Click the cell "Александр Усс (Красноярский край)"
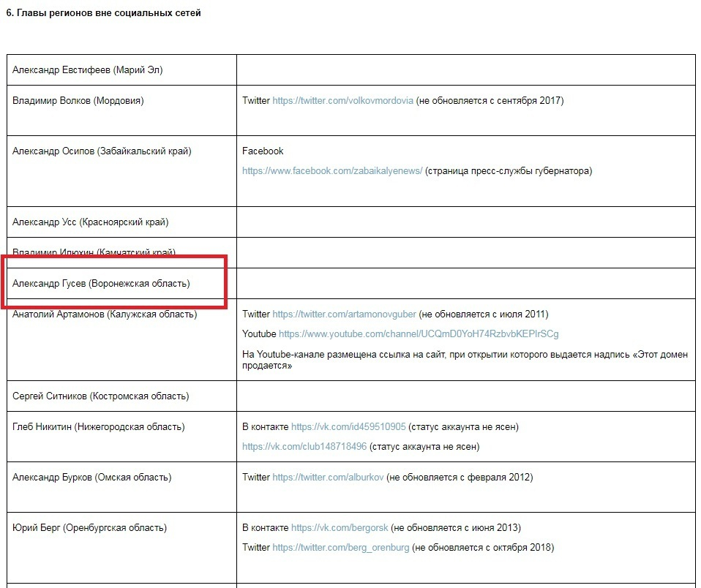Screen dimensions: 701x588 (121, 222)
